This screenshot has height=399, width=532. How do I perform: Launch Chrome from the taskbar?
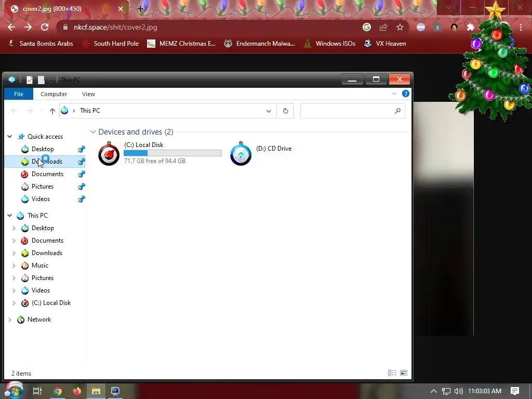click(x=58, y=391)
